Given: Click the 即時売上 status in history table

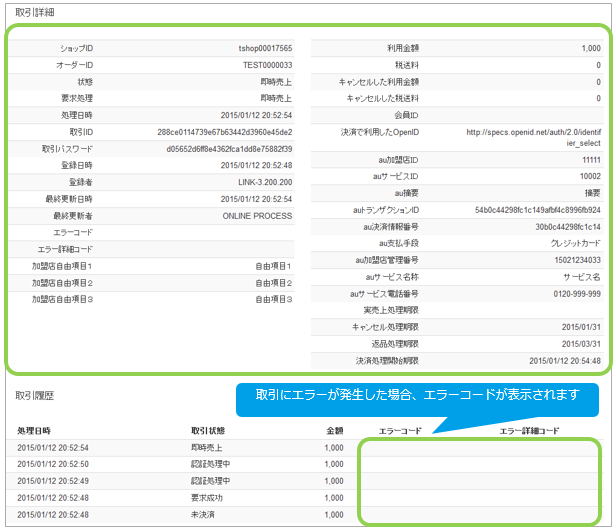Looking at the screenshot, I should point(207,448).
